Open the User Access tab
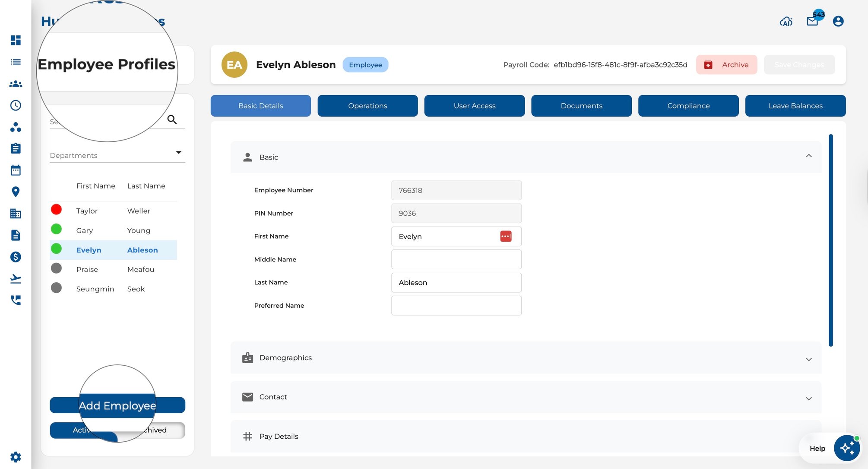 coord(475,106)
